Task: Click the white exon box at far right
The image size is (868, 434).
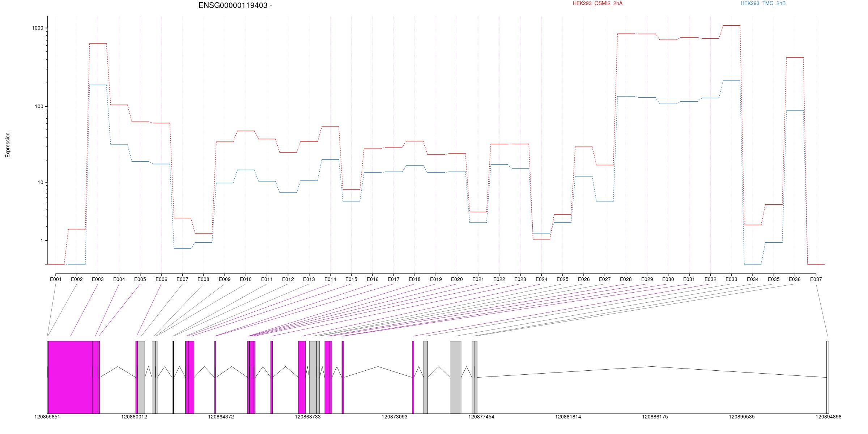Action: [x=827, y=377]
